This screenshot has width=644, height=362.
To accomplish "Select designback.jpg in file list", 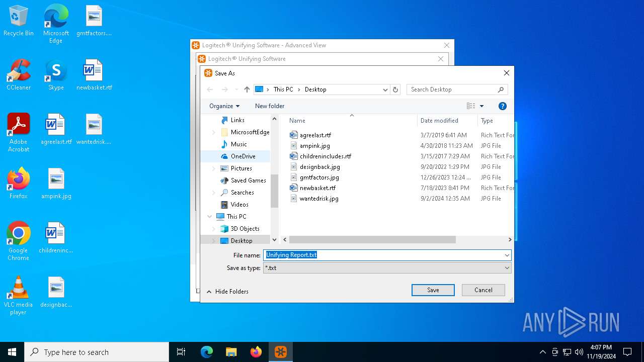I will (320, 167).
